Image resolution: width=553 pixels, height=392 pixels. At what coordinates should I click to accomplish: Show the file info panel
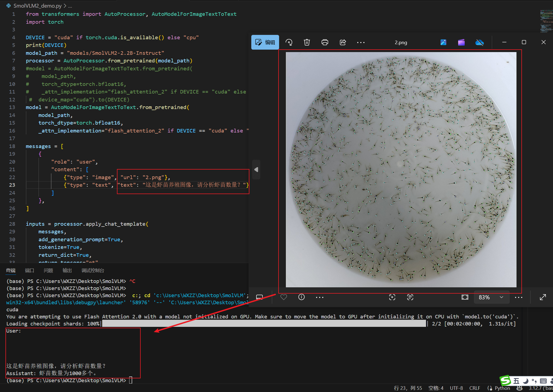301,297
